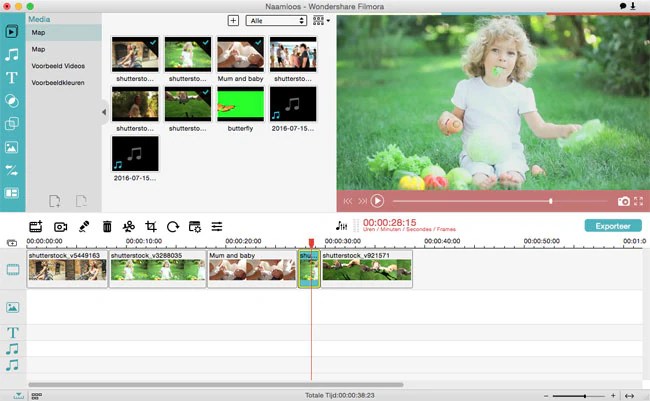Open the audio mixer icon

point(341,226)
